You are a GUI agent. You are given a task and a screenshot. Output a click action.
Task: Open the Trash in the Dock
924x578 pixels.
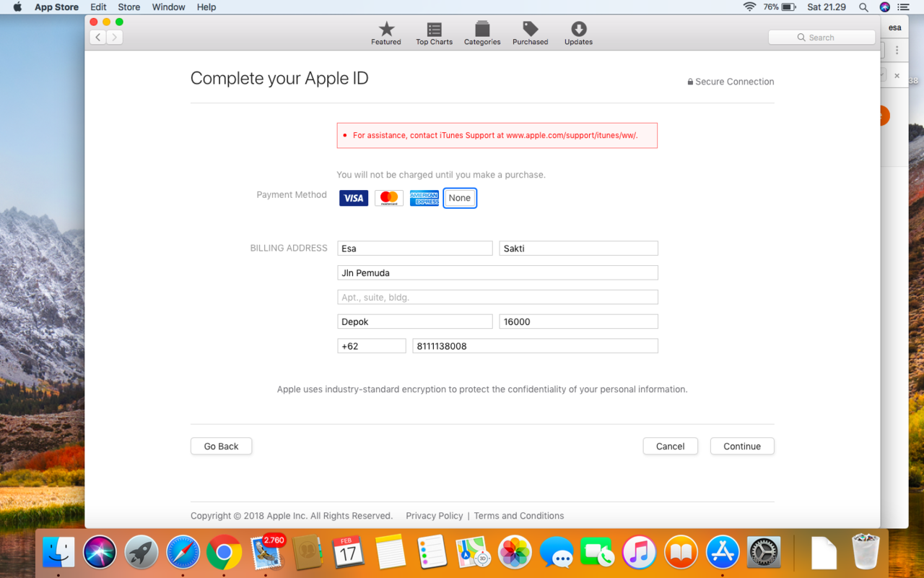(866, 553)
